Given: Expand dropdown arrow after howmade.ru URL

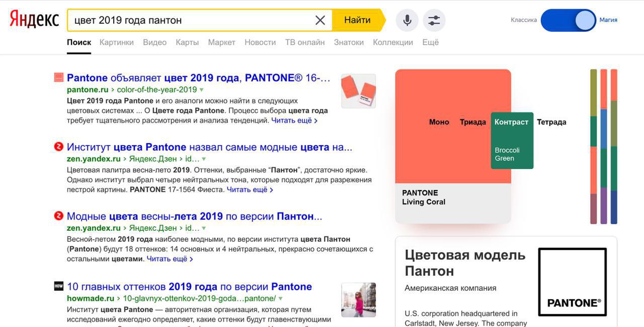Looking at the screenshot, I should pos(280,298).
